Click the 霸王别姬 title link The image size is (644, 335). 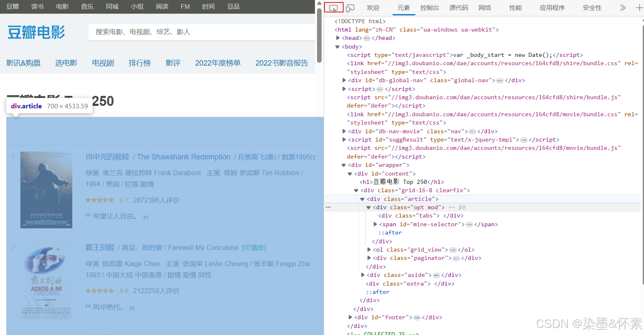(100, 247)
